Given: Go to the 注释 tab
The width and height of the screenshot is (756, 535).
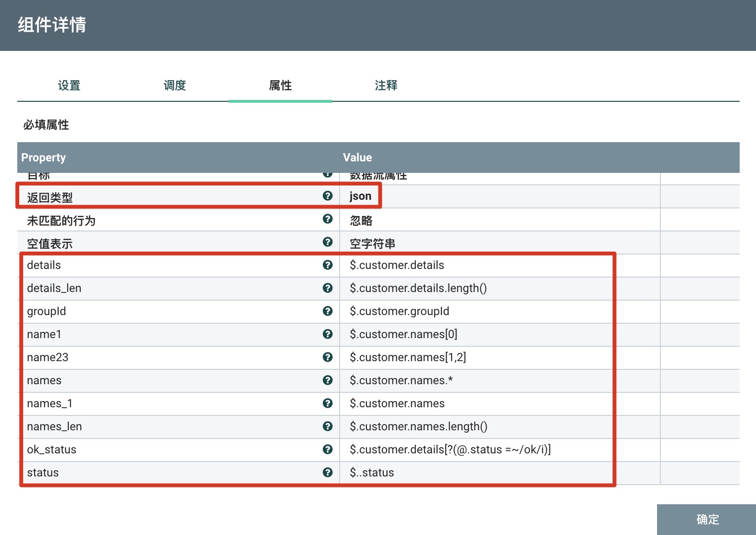Looking at the screenshot, I should pyautogui.click(x=386, y=85).
